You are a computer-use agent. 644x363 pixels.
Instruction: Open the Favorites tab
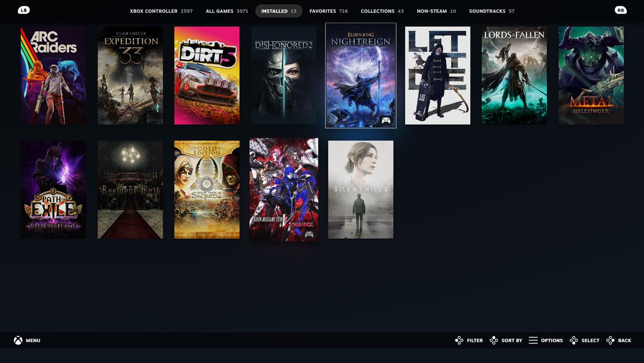pos(329,11)
